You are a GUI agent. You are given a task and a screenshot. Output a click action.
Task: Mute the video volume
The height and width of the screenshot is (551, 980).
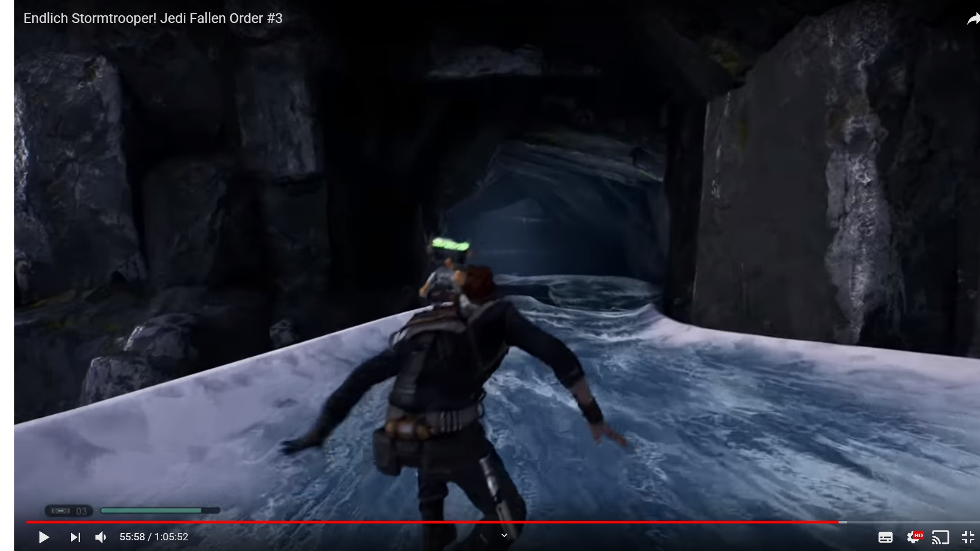pos(101,537)
